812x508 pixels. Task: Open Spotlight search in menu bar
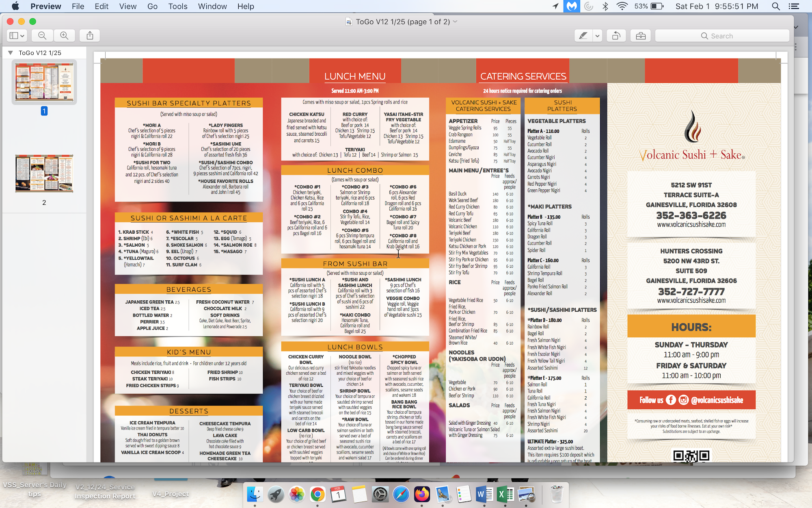(775, 6)
